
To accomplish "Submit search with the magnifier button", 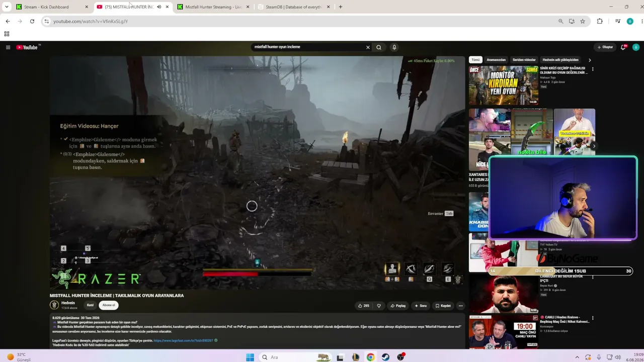I will point(379,47).
